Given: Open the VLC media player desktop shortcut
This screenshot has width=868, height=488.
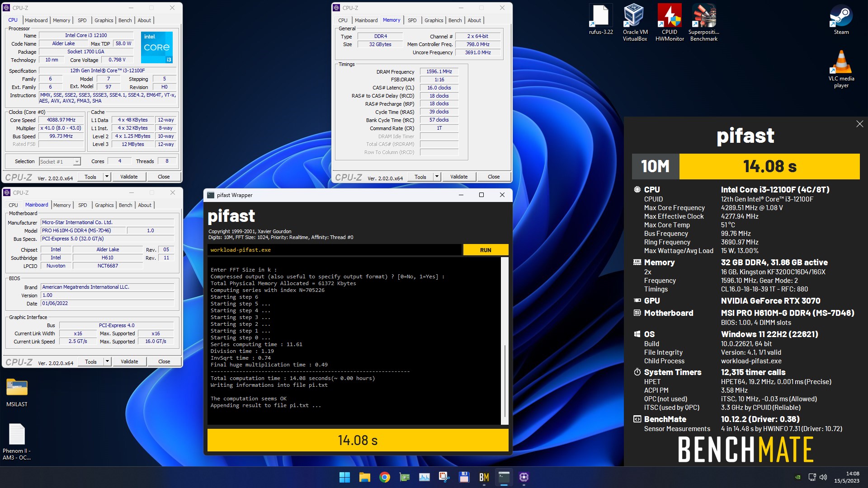Looking at the screenshot, I should [x=841, y=69].
